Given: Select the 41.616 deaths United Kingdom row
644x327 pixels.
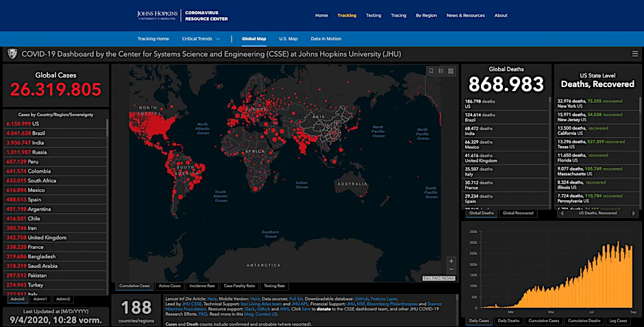Looking at the screenshot, I should point(505,158).
